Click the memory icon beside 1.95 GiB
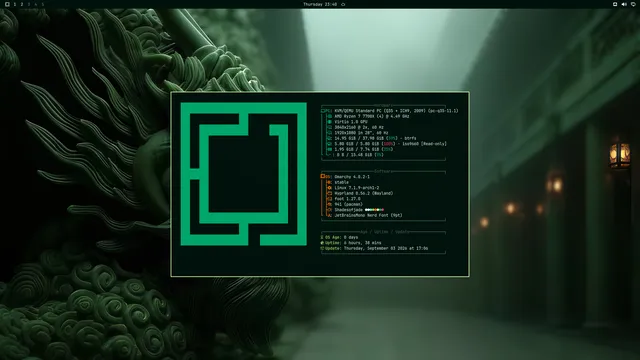The width and height of the screenshot is (640, 360). (330, 149)
